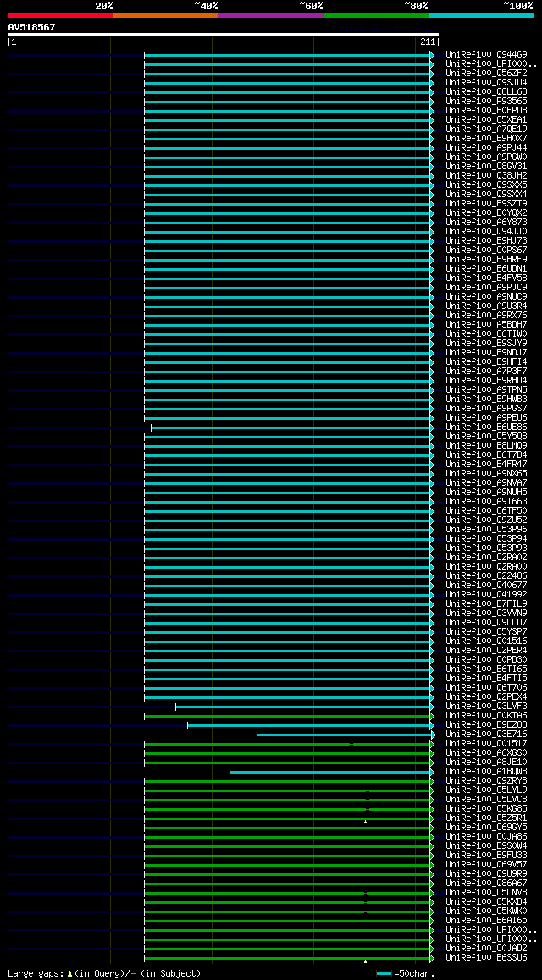Screen dimensions: 542x980
Task: Click the purple ~60% identity legend segment
Action: (x=271, y=15)
